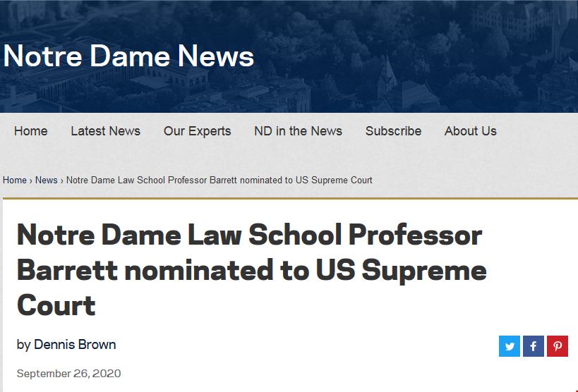
Task: Select ND in the News menu item
Action: 299,131
